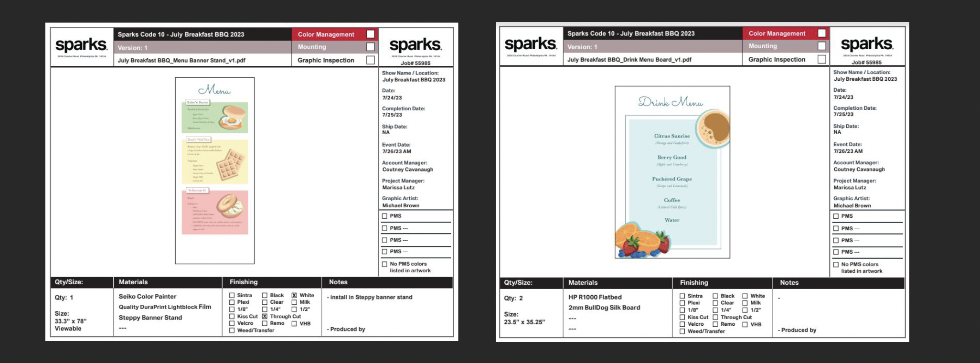Viewport: 980px width, 363px height.
Task: Check Graphic Inspection box on Banner Stand ticket
Action: [x=370, y=60]
